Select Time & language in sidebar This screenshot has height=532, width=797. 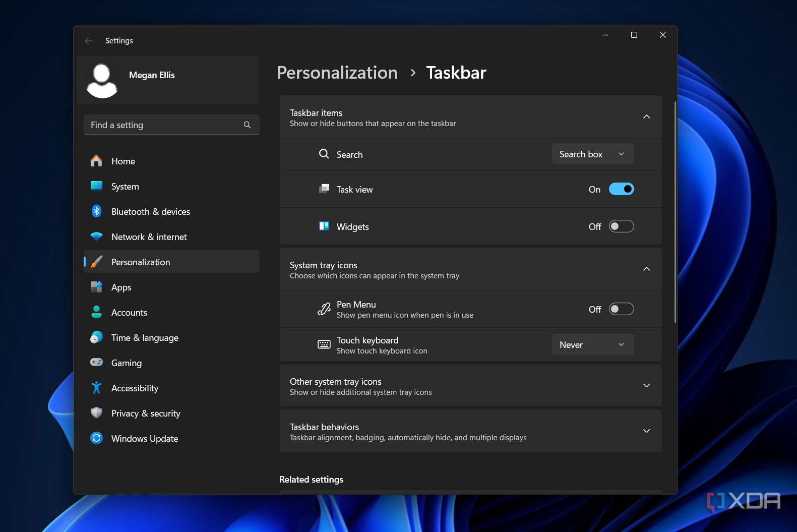tap(171, 337)
